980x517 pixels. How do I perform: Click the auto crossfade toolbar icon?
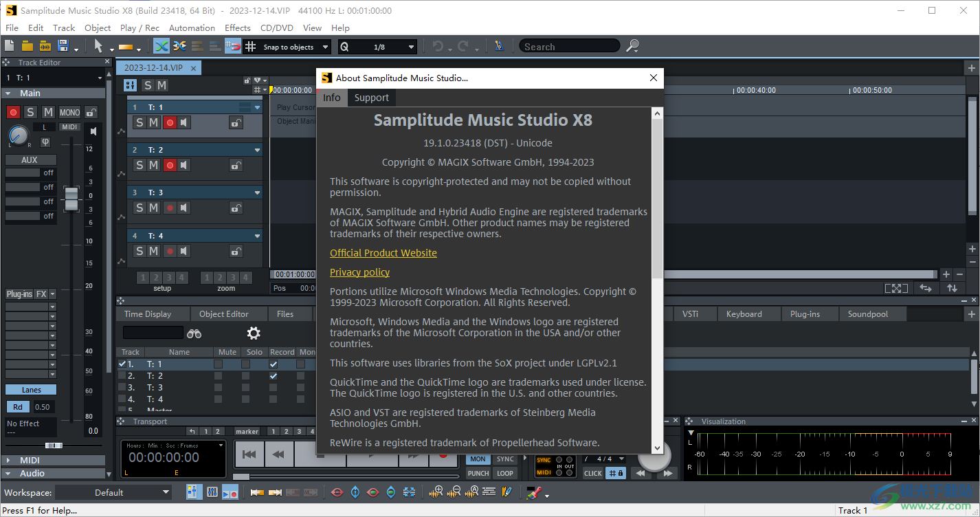coord(160,46)
